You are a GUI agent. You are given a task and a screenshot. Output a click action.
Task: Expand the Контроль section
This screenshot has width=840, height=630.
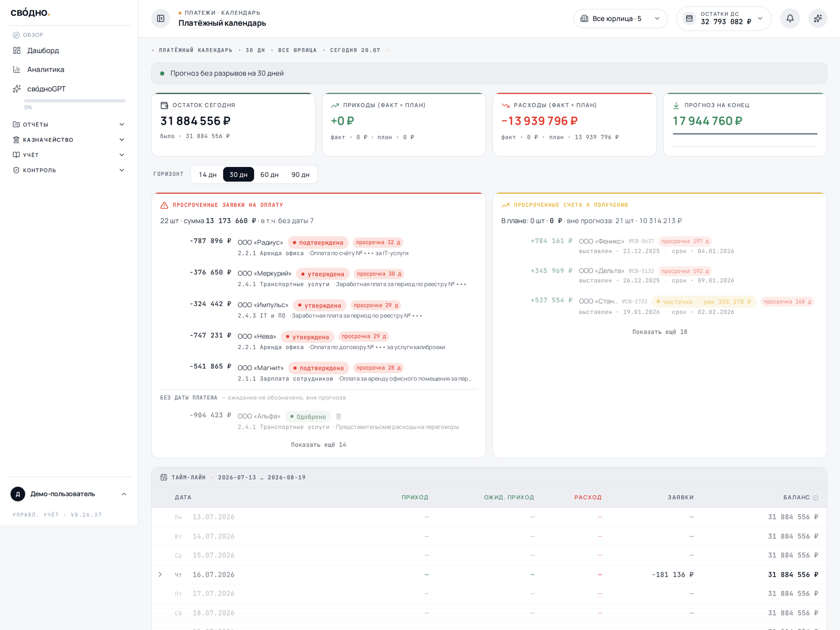pyautogui.click(x=121, y=170)
